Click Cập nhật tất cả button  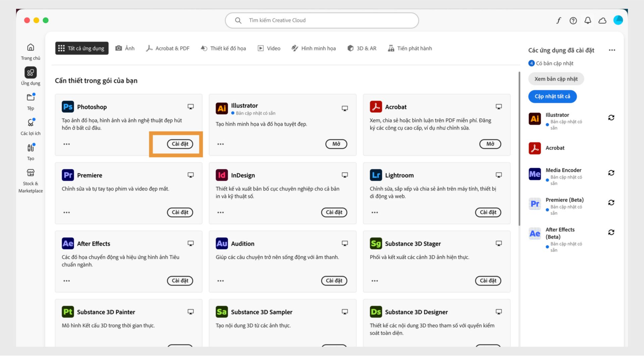pos(552,97)
